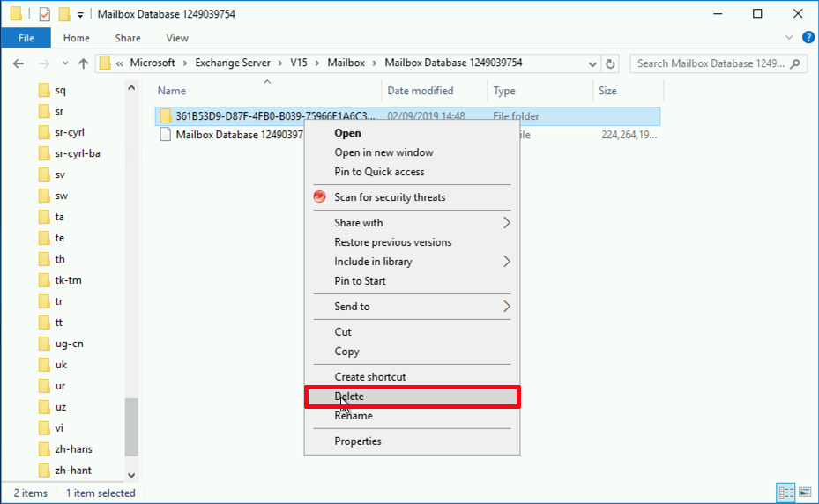Screen dimensions: 819x504
Task: Open the sq folder in navigation pane
Action: (61, 91)
